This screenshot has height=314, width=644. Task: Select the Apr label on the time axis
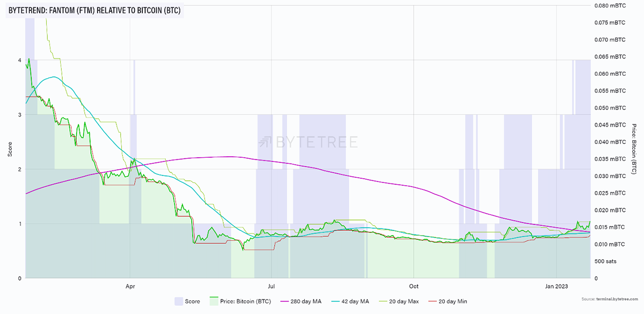pyautogui.click(x=130, y=287)
